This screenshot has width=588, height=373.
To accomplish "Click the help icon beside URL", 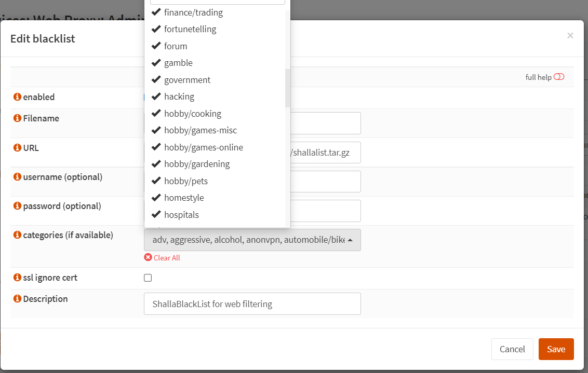I will [17, 148].
